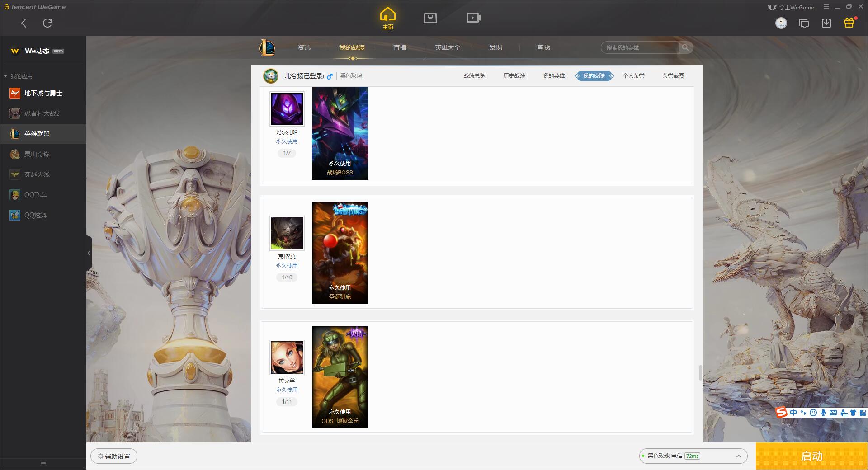Open the WeGame hamburger main menu
Screen dimensions: 868x470
(826, 7)
